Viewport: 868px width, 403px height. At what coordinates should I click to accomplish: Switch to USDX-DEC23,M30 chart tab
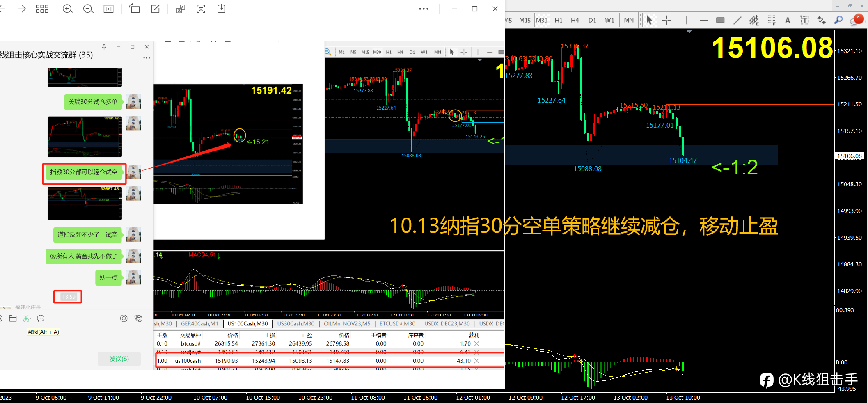[447, 324]
